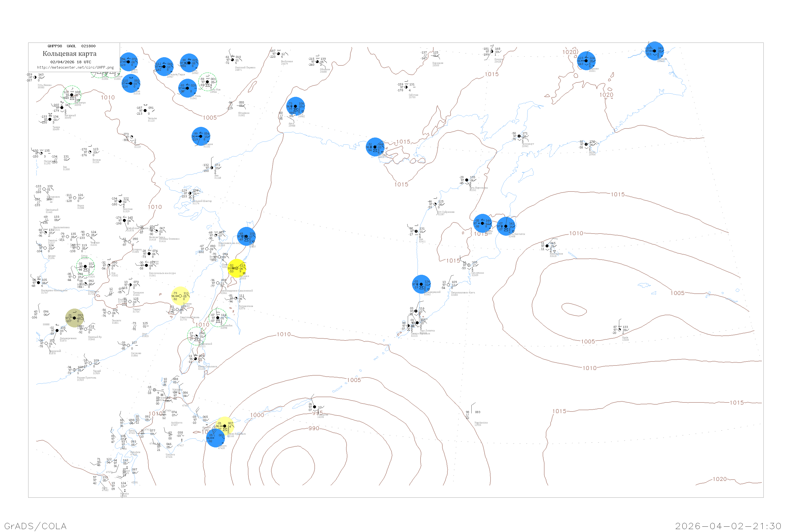Click the 990 isobar label
This screenshot has width=798, height=532.
click(314, 429)
